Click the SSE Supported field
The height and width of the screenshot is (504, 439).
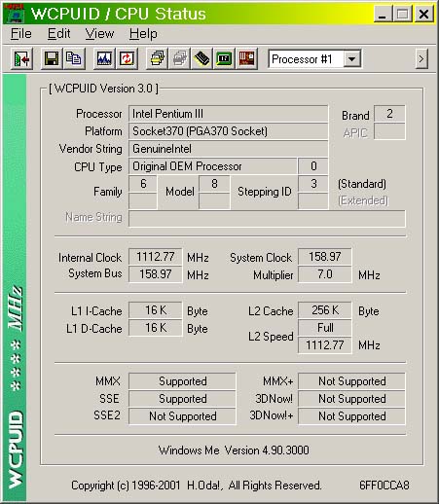tap(182, 399)
